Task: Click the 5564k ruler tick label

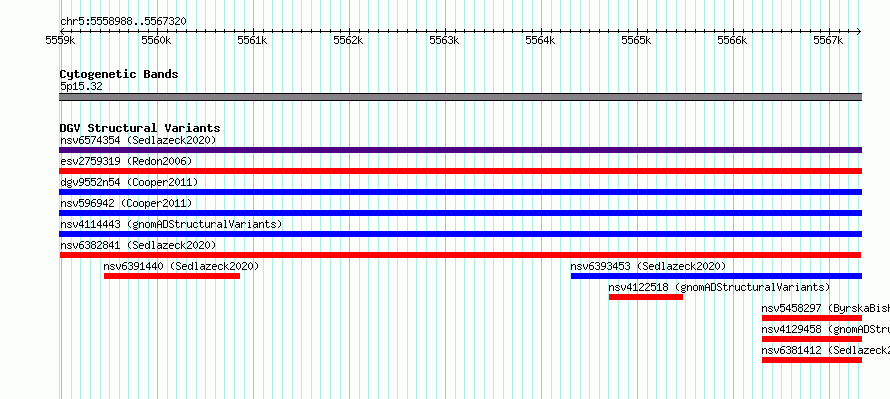Action: point(540,41)
